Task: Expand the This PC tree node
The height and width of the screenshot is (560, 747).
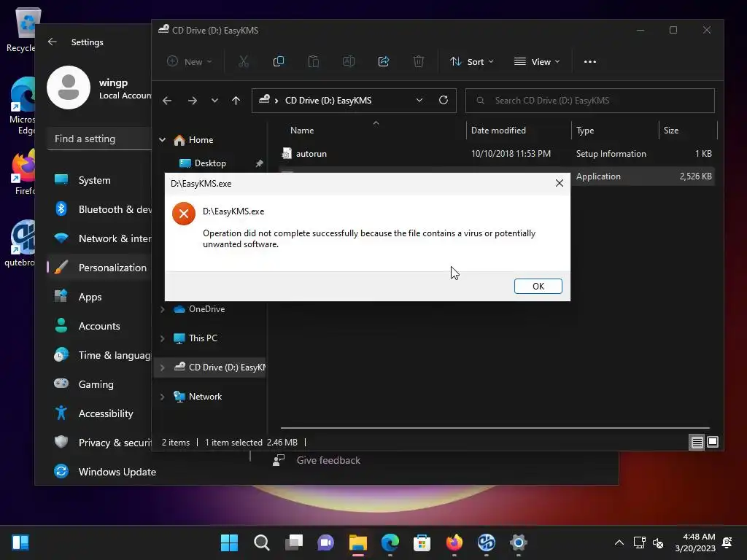Action: 163,338
